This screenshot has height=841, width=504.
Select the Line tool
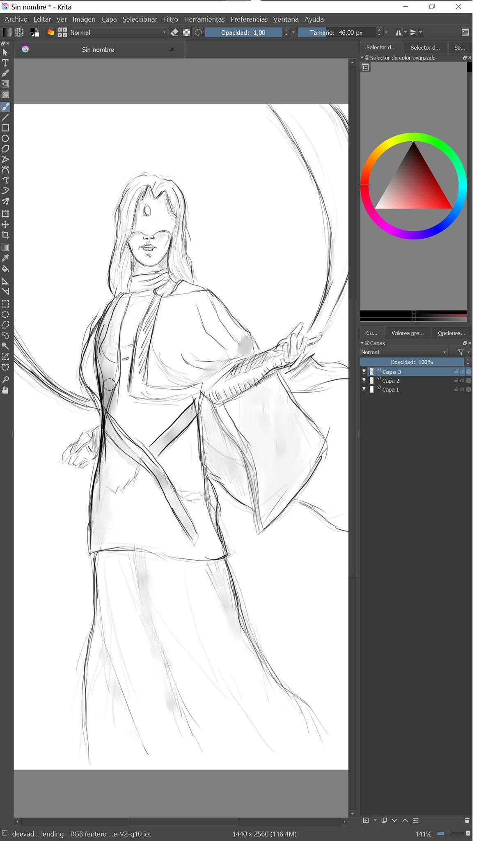(5, 117)
